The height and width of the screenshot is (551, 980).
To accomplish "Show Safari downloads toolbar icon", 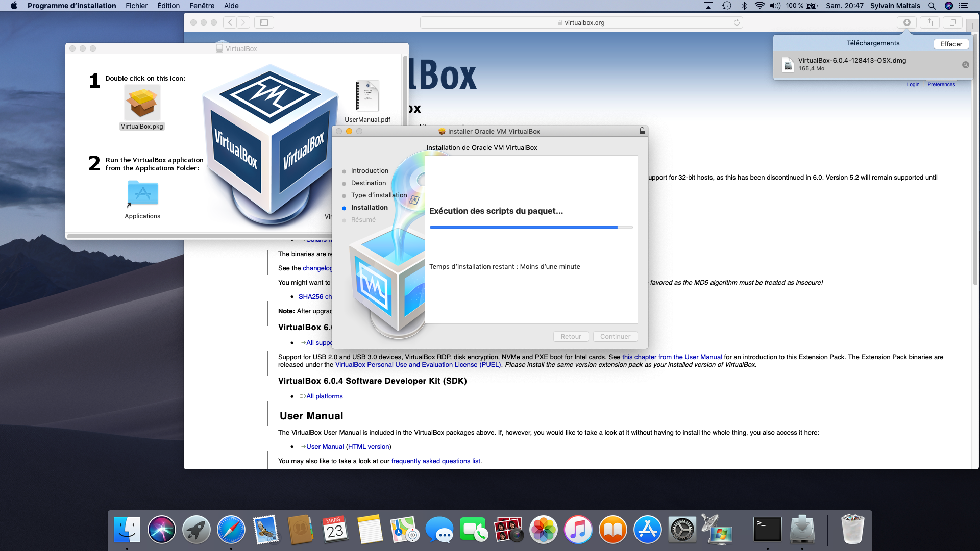I will pyautogui.click(x=907, y=22).
